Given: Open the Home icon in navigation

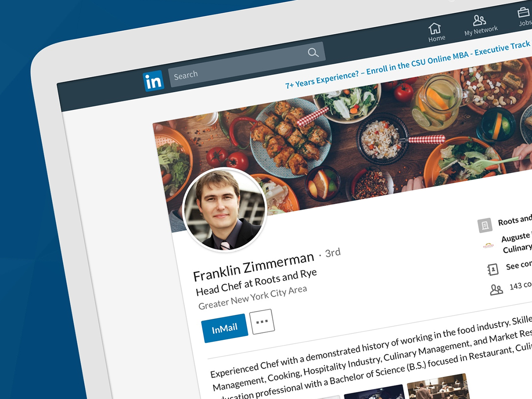Looking at the screenshot, I should pos(434,28).
